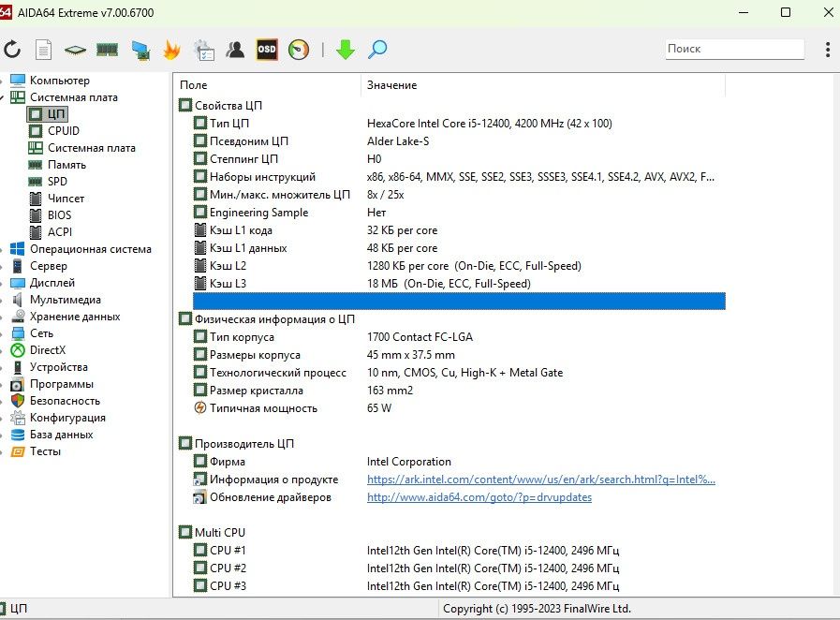Click the Кэш L3 row

tap(459, 284)
